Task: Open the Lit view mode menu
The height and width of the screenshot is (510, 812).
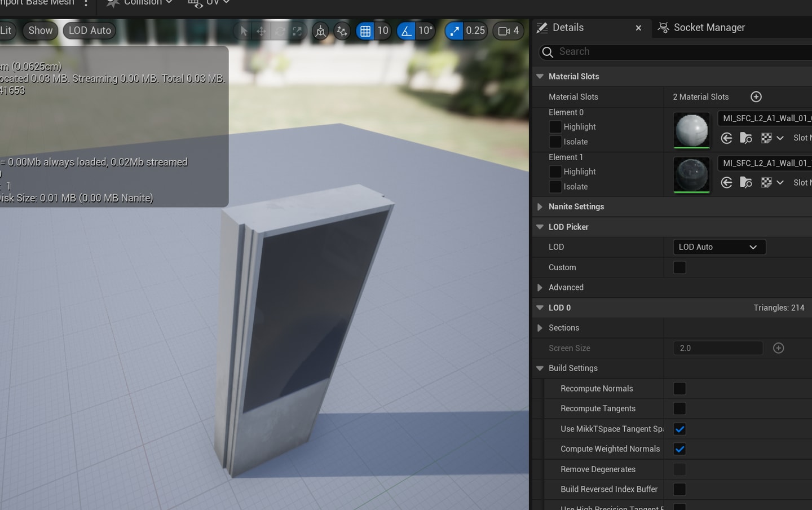Action: tap(7, 30)
